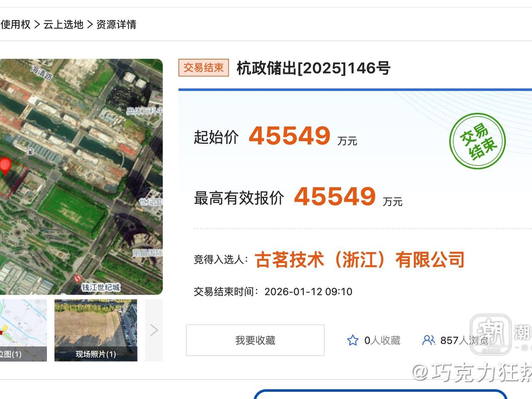
Task: Go to 云上选地 breadcrumb
Action: (x=63, y=25)
